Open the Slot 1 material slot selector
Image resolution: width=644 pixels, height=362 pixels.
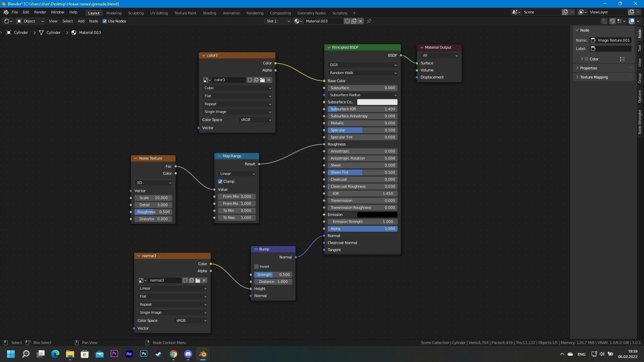pos(278,21)
